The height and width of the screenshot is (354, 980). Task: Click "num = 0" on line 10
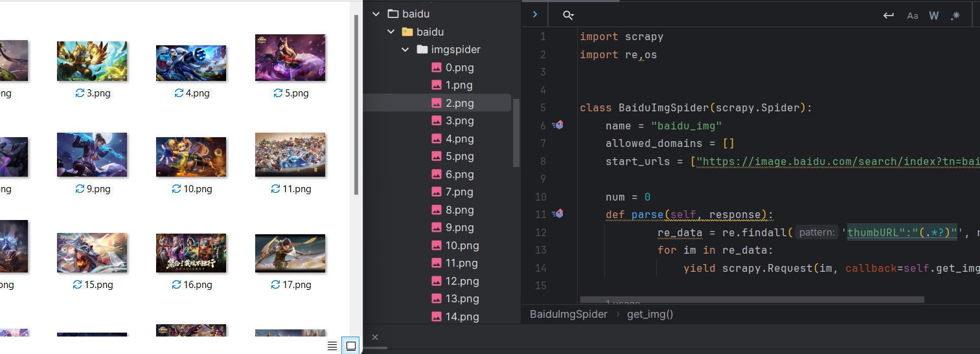point(628,197)
